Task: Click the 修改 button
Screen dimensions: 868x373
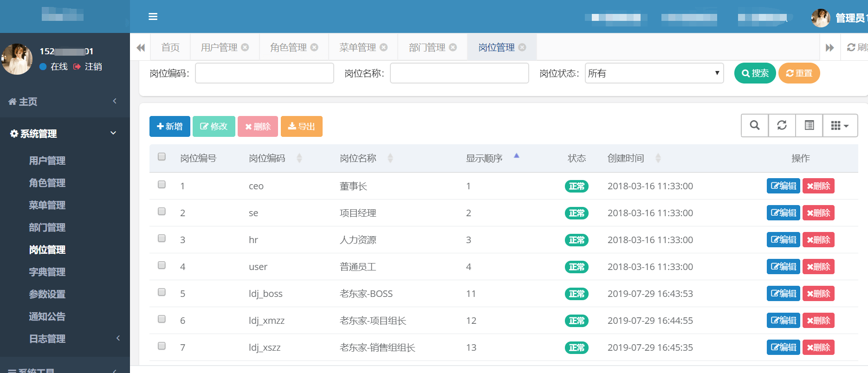Action: (x=214, y=126)
